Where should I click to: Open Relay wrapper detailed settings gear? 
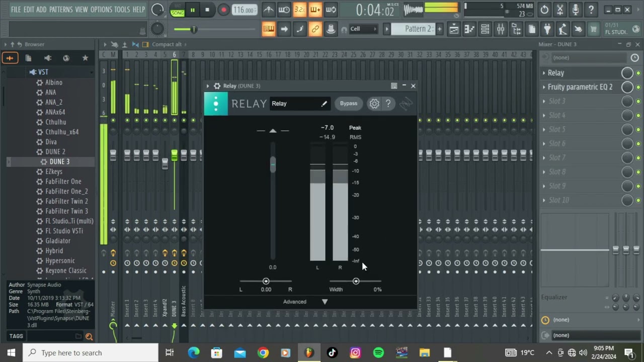(x=217, y=86)
